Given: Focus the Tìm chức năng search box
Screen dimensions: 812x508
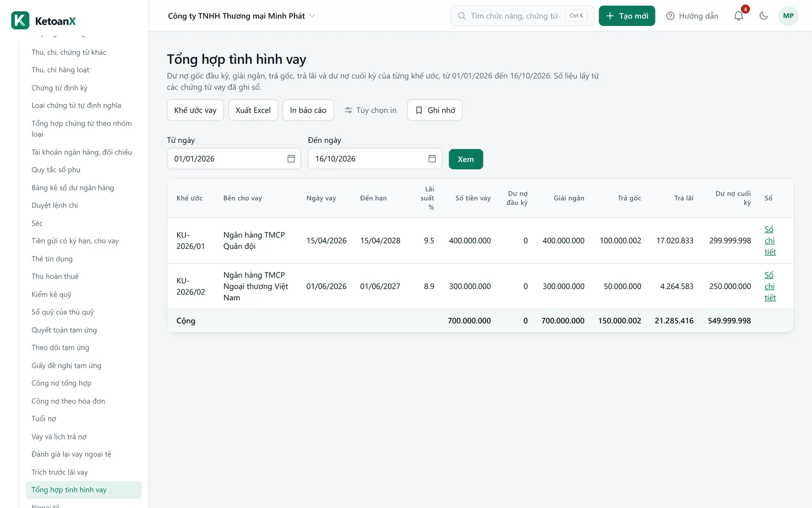Looking at the screenshot, I should 522,16.
